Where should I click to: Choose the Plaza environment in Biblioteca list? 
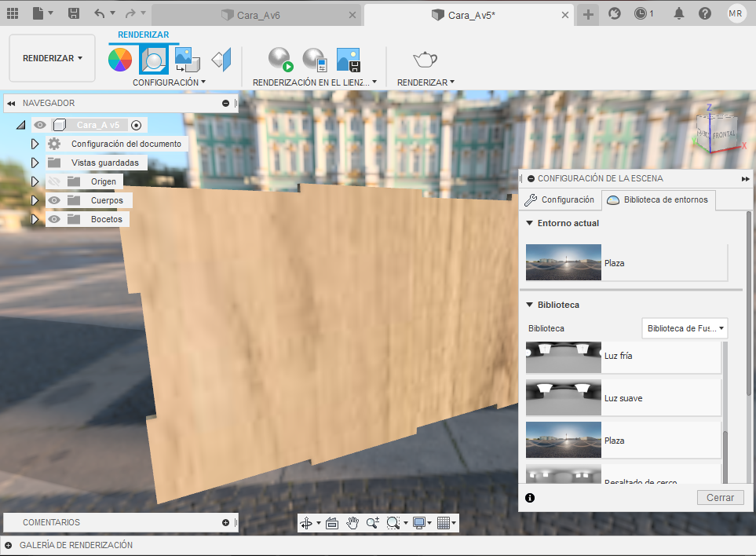click(x=623, y=441)
